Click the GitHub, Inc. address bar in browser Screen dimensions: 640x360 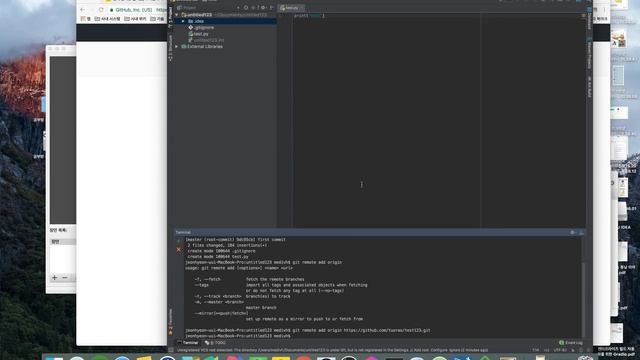(x=137, y=9)
